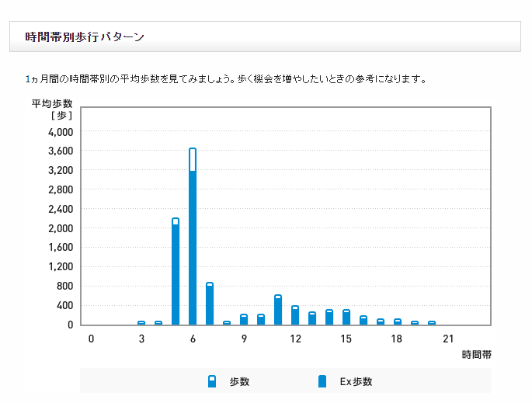Click the description text starting 1ヵ月間の

[x=226, y=79]
